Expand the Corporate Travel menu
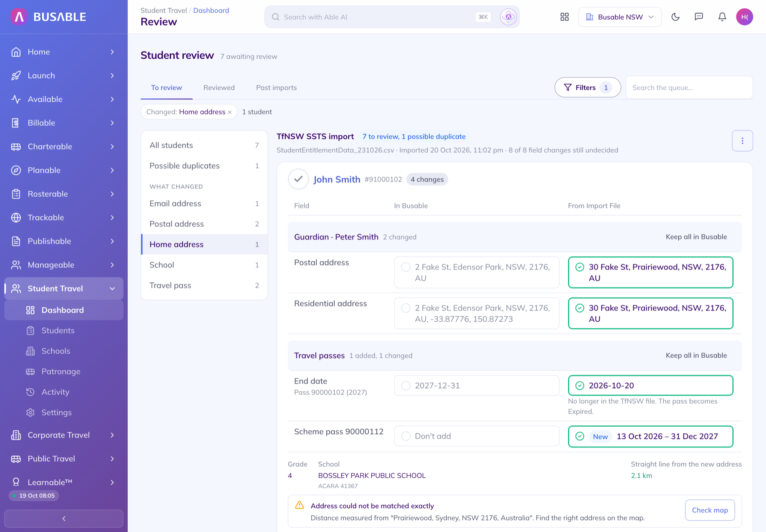Image resolution: width=766 pixels, height=532 pixels. [x=64, y=435]
